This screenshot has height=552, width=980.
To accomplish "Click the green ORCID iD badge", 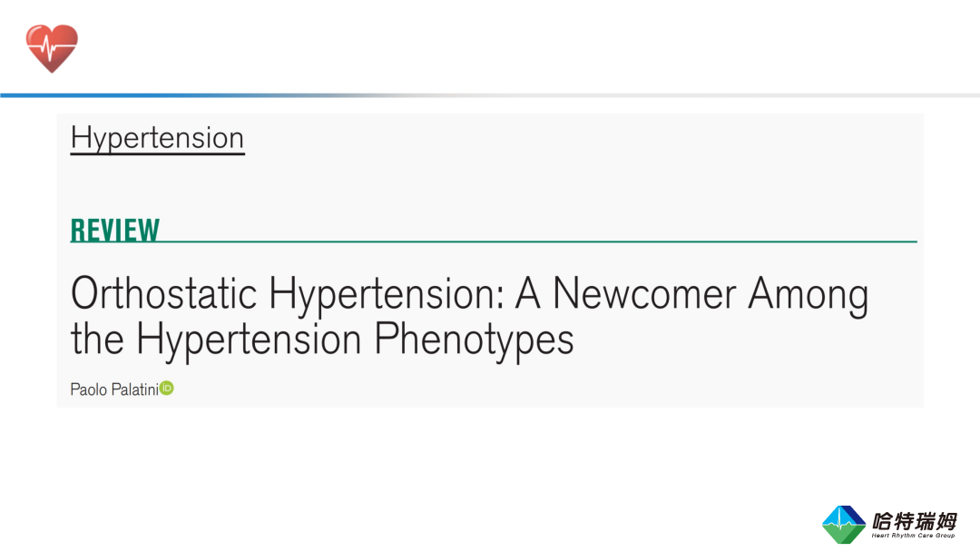I will point(166,389).
